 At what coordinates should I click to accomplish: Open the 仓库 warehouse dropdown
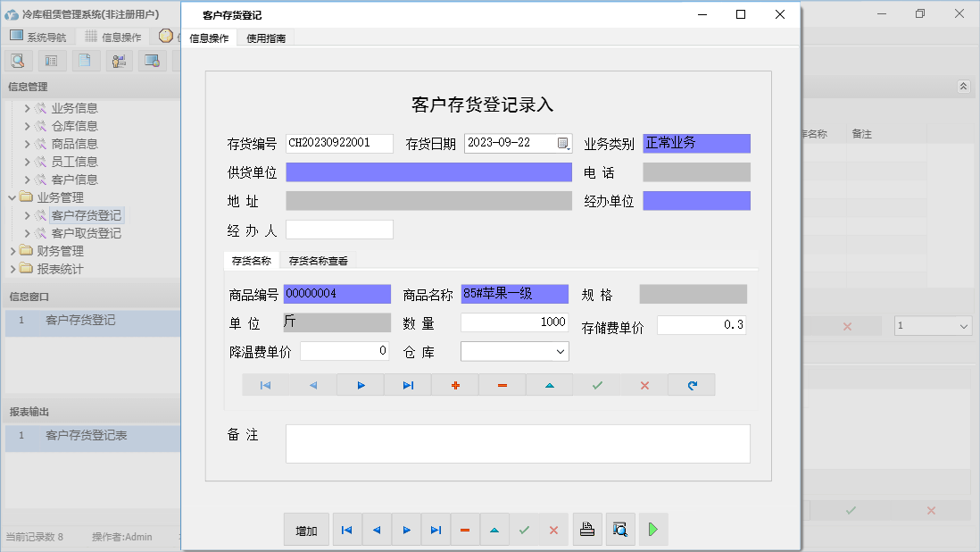pyautogui.click(x=562, y=351)
